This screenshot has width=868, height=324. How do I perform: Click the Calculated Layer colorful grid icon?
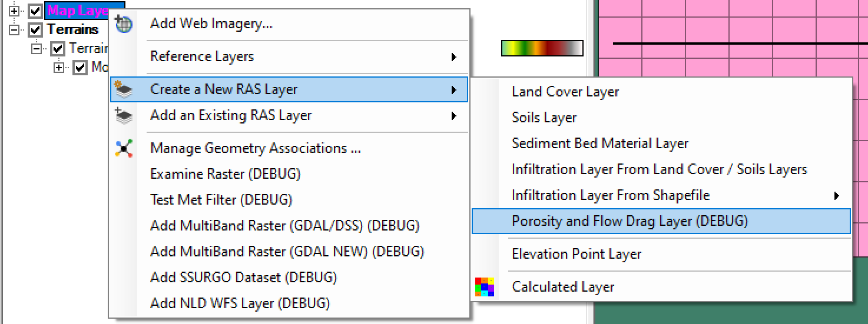click(485, 287)
